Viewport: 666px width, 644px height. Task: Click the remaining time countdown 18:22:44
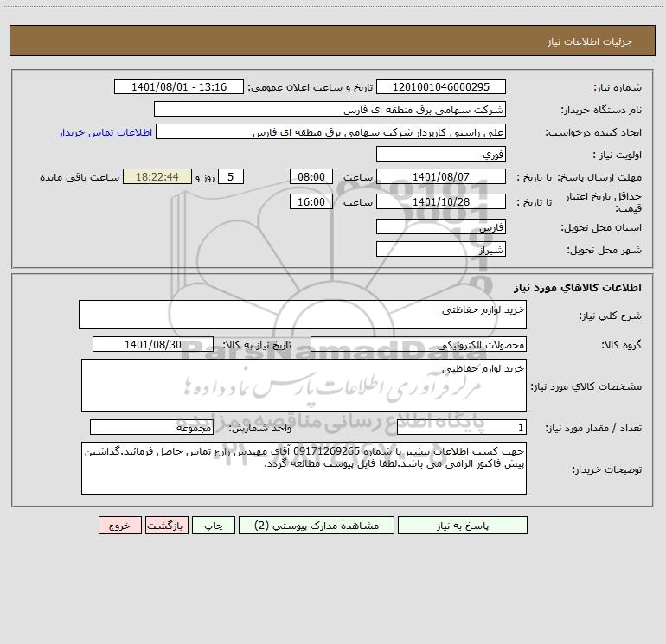[x=157, y=176]
